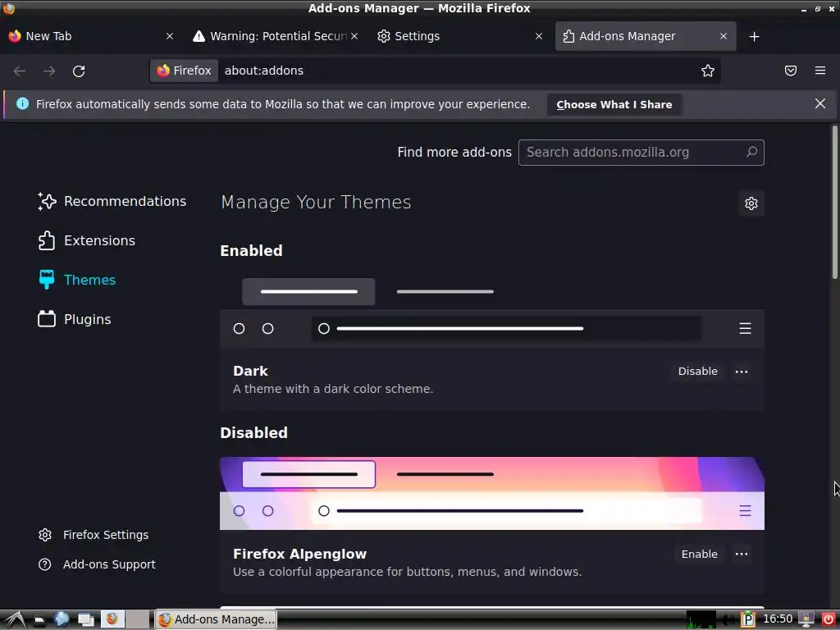The height and width of the screenshot is (630, 840).
Task: Reload the current page
Action: [79, 71]
